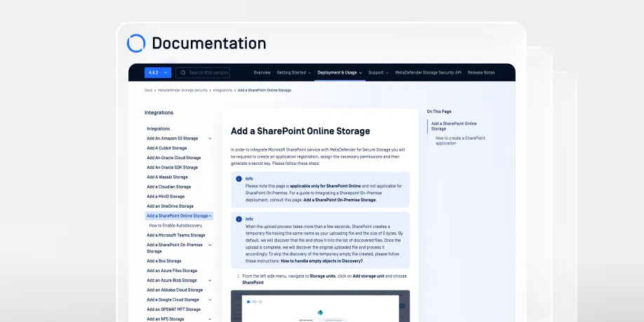This screenshot has width=644, height=322.
Task: Expand the Deployment & Usage menu
Action: click(340, 73)
